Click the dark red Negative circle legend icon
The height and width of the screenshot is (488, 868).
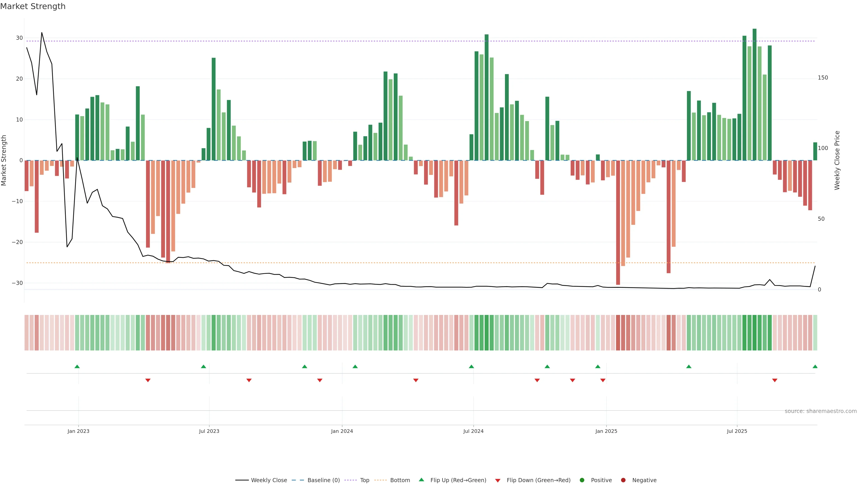623,480
